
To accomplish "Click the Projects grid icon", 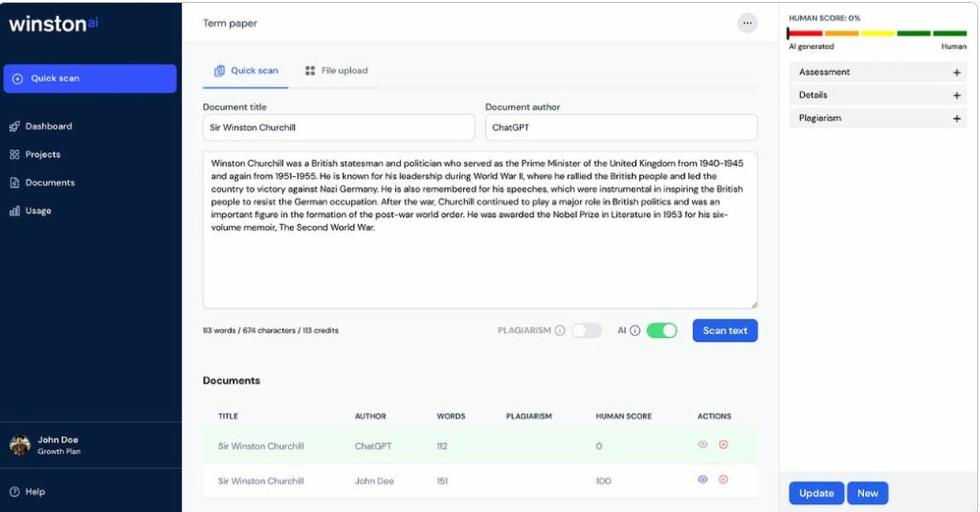I will pos(14,154).
